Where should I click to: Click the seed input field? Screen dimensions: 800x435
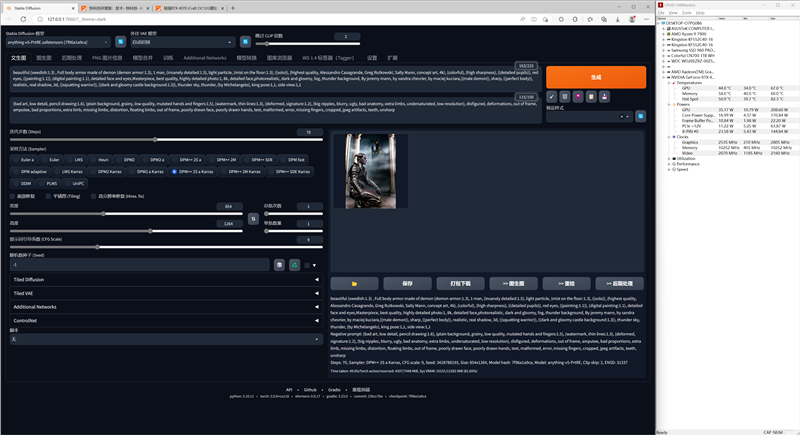pos(139,265)
